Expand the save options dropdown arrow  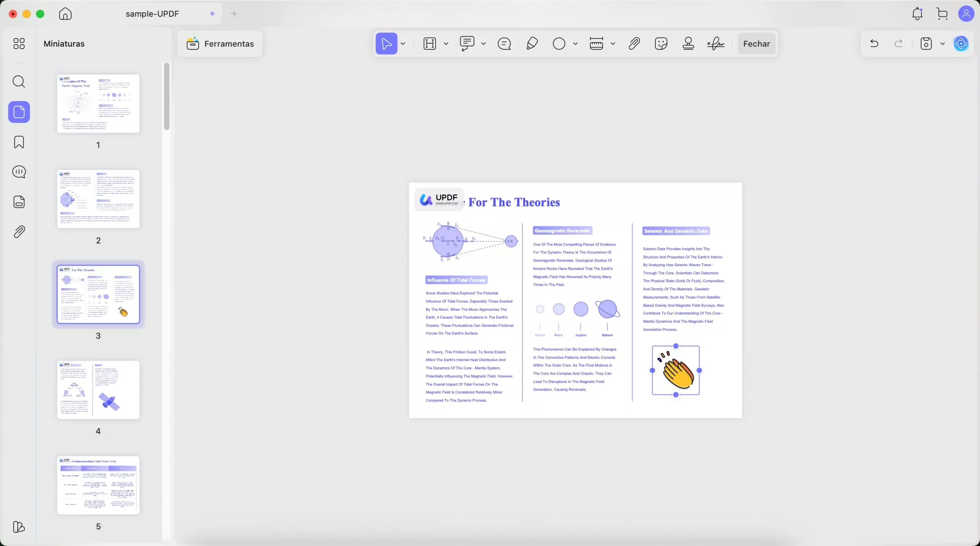[942, 44]
